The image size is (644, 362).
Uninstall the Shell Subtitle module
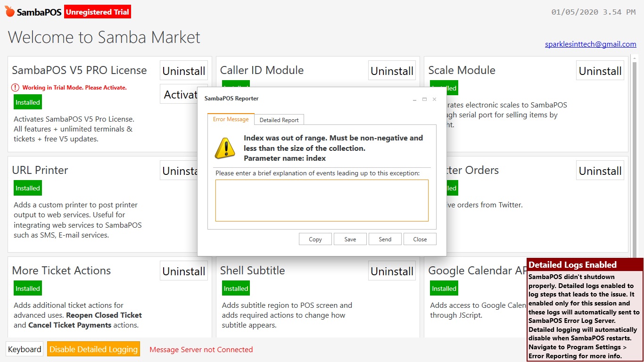(x=392, y=271)
